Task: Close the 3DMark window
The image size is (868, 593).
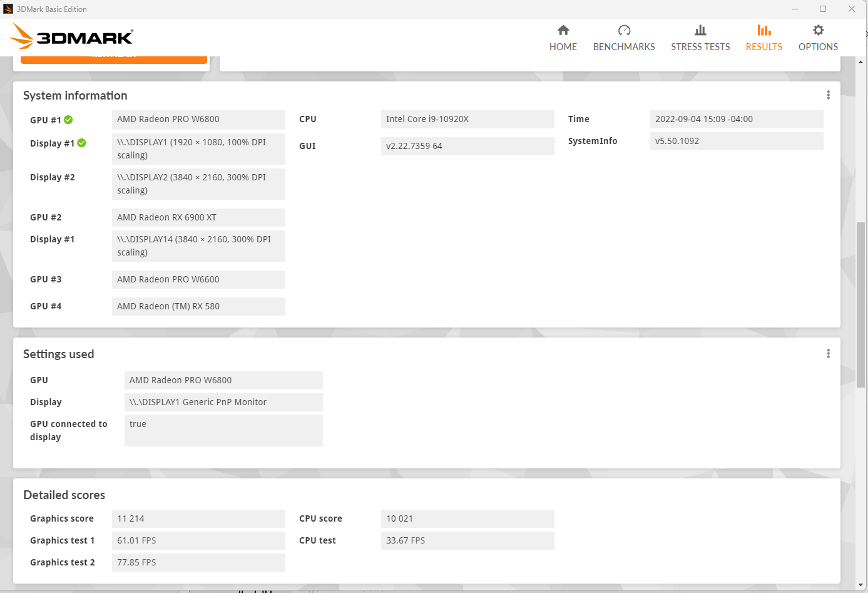Action: coord(852,9)
